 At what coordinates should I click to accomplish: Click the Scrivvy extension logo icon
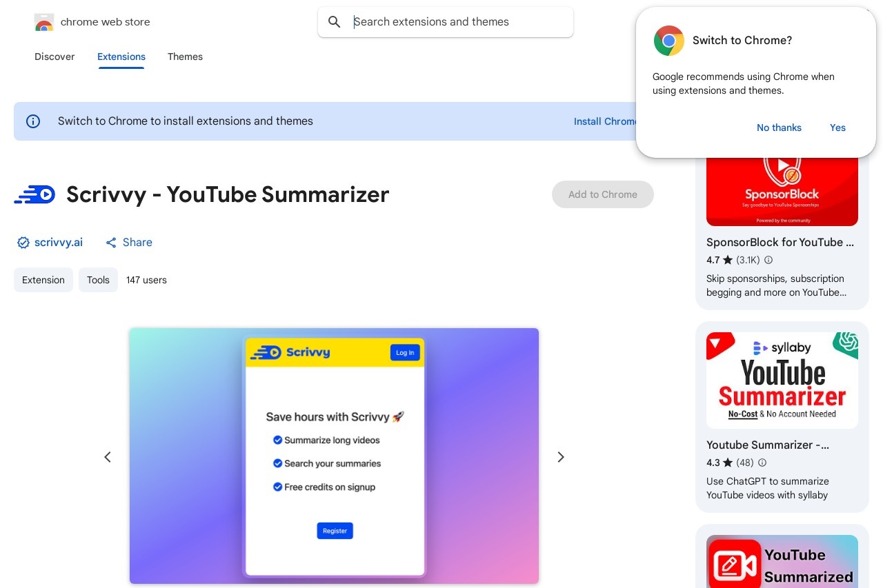coord(34,195)
